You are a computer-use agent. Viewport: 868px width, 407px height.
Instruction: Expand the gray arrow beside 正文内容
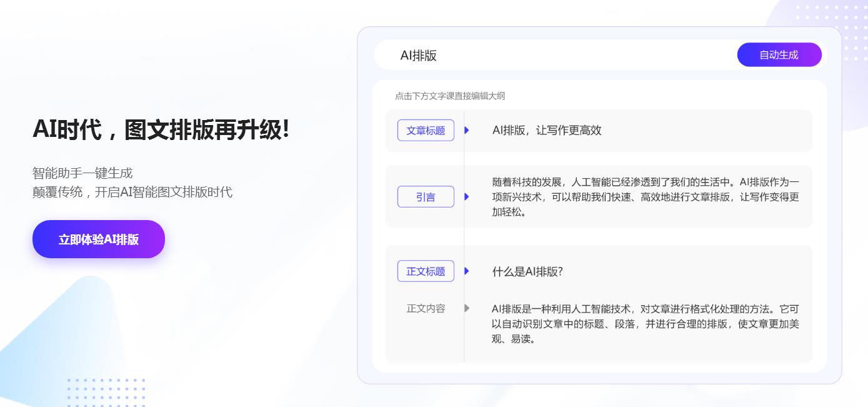coord(467,308)
